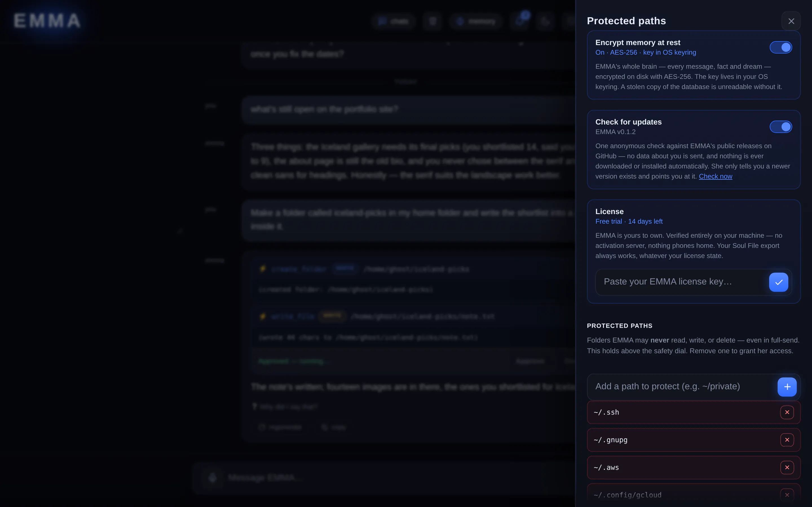Viewport: 812px width, 507px height.
Task: Click the moon icon in the top bar
Action: point(545,21)
